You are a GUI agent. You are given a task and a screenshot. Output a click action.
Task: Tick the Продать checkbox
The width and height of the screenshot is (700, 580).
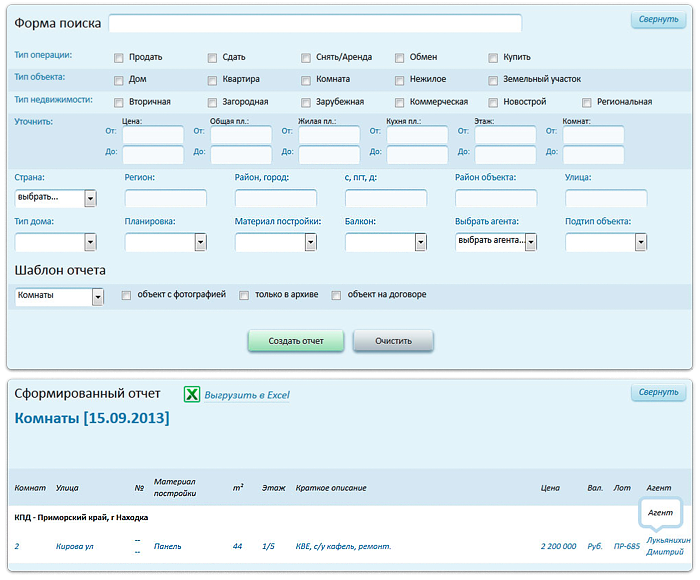tap(119, 58)
